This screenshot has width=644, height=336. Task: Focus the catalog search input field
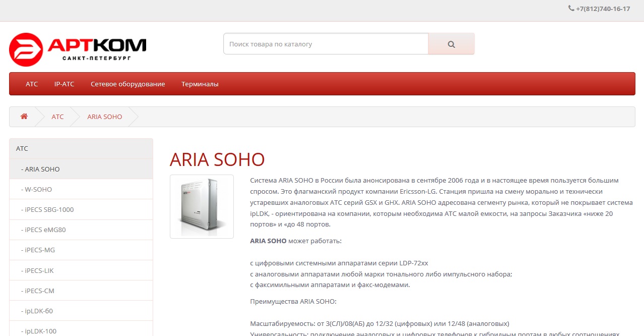point(326,44)
